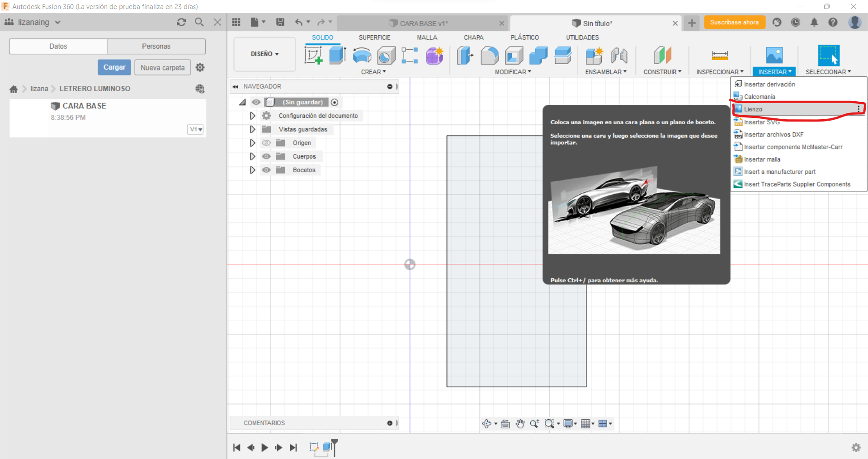Click the Save disk icon

(x=280, y=22)
